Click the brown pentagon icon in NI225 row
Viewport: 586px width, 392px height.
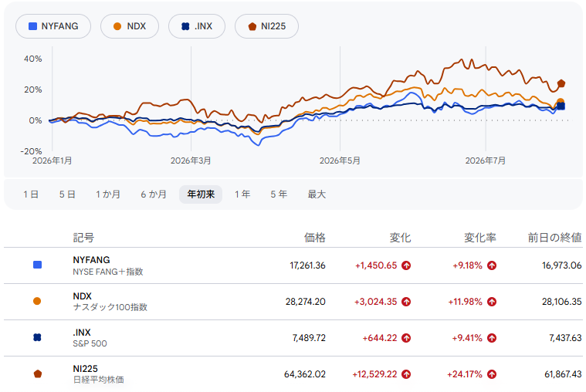[37, 373]
